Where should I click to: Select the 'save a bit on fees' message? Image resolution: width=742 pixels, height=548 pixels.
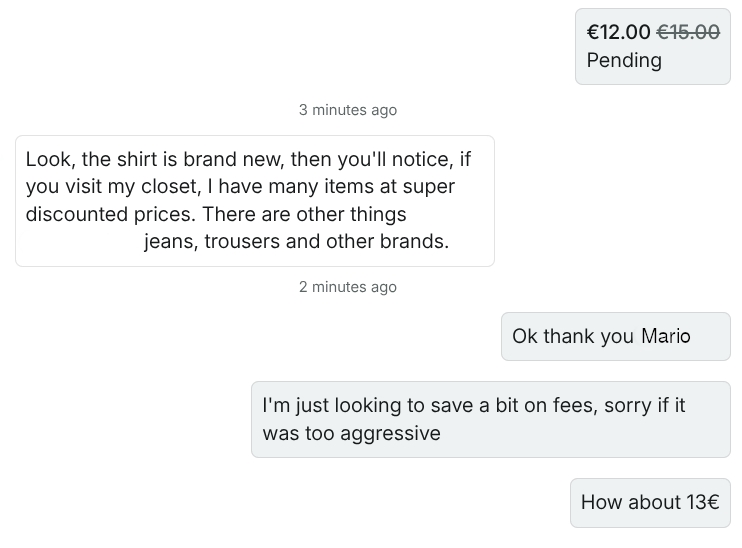[490, 419]
